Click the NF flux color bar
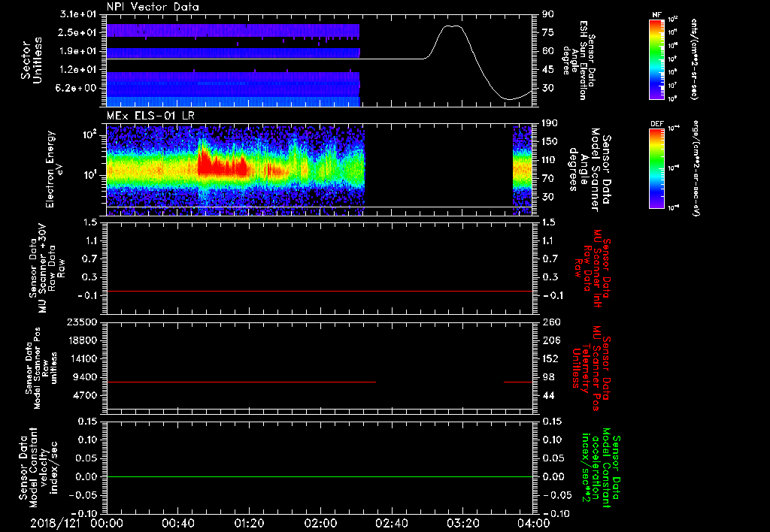Screen dimensions: 770x532 [656, 59]
